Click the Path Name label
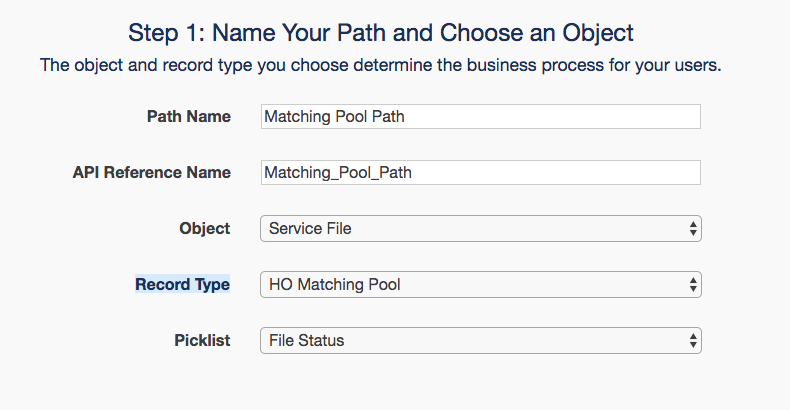Image resolution: width=790 pixels, height=410 pixels. click(x=189, y=117)
